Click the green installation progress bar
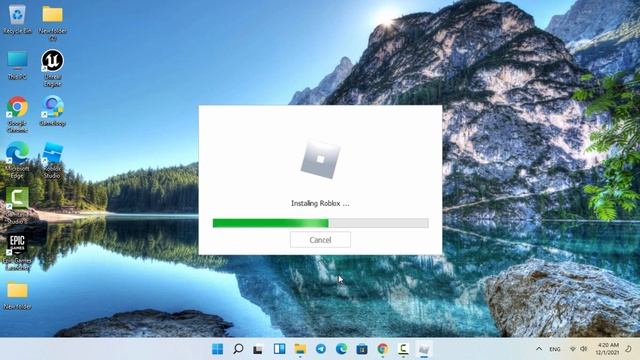Viewport: 640px width, 360px height. click(320, 223)
